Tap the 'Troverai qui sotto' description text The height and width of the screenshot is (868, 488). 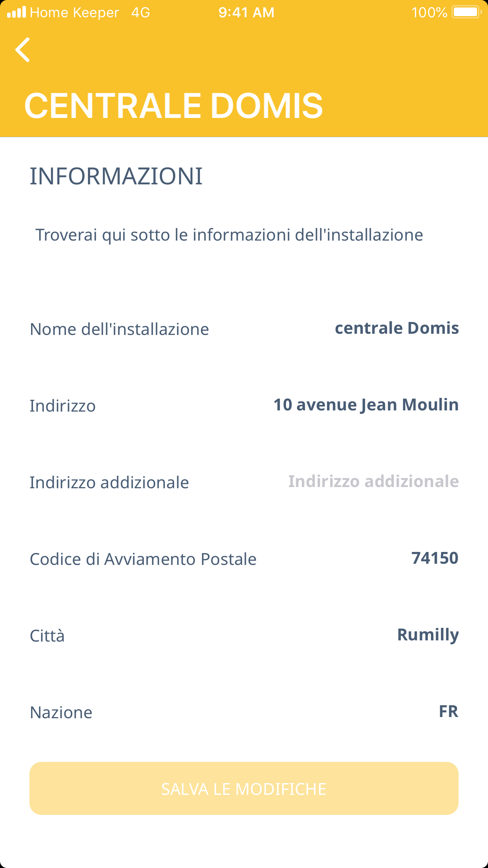[x=229, y=235]
